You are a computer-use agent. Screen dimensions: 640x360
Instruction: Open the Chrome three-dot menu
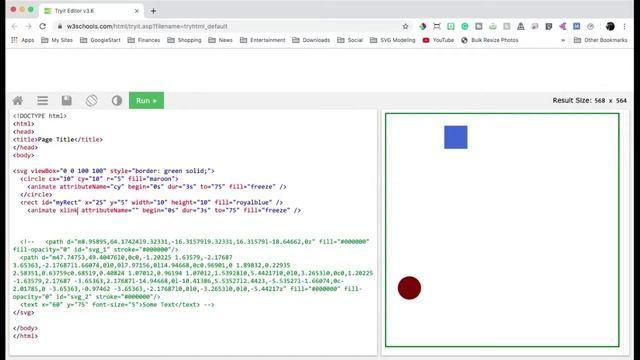tap(624, 26)
